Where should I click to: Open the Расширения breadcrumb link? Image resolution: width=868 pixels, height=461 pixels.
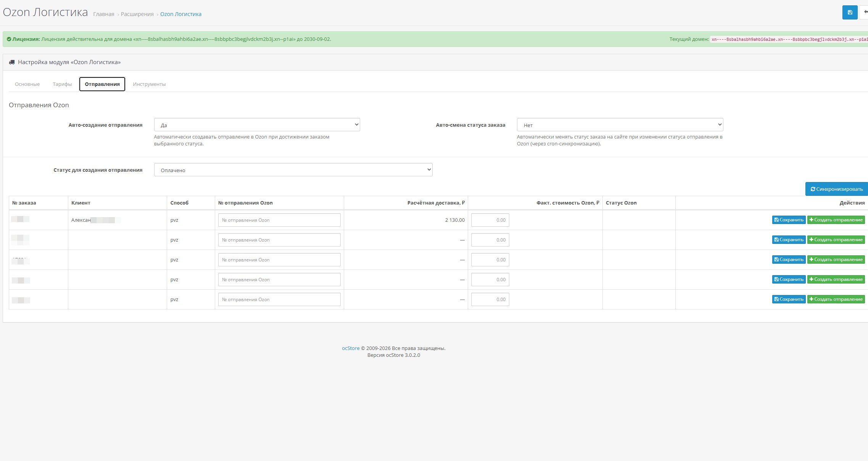pos(137,14)
